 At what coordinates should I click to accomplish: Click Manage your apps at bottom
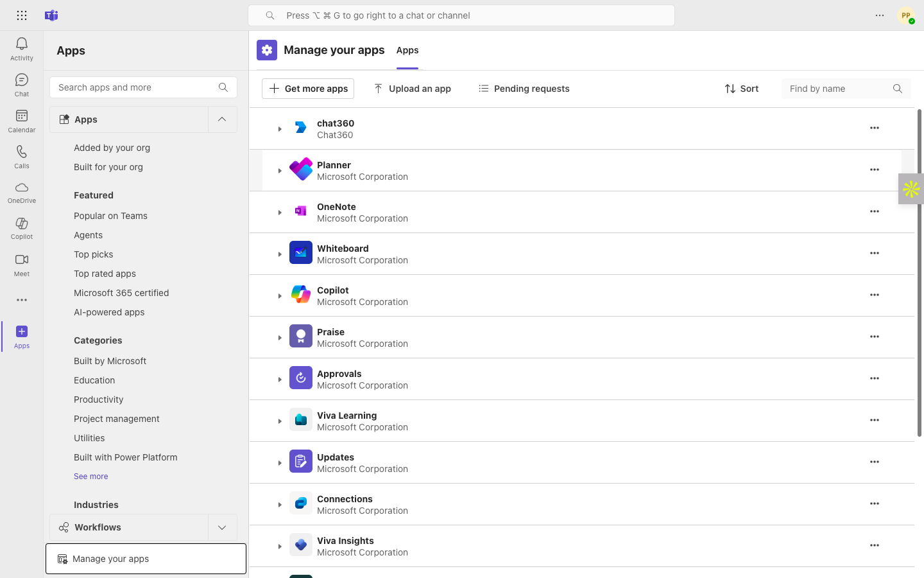(146, 559)
